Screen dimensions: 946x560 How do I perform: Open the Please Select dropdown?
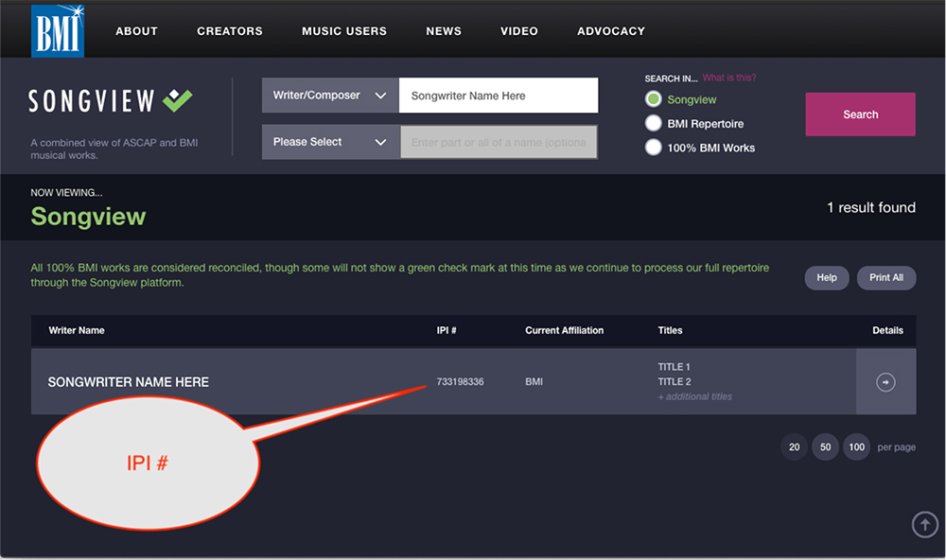(329, 142)
